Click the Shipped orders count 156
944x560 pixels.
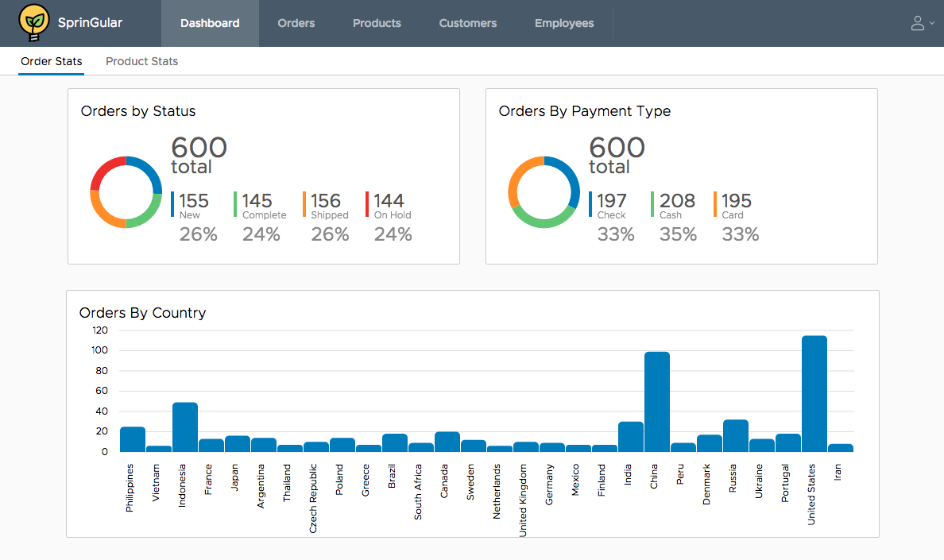click(325, 201)
